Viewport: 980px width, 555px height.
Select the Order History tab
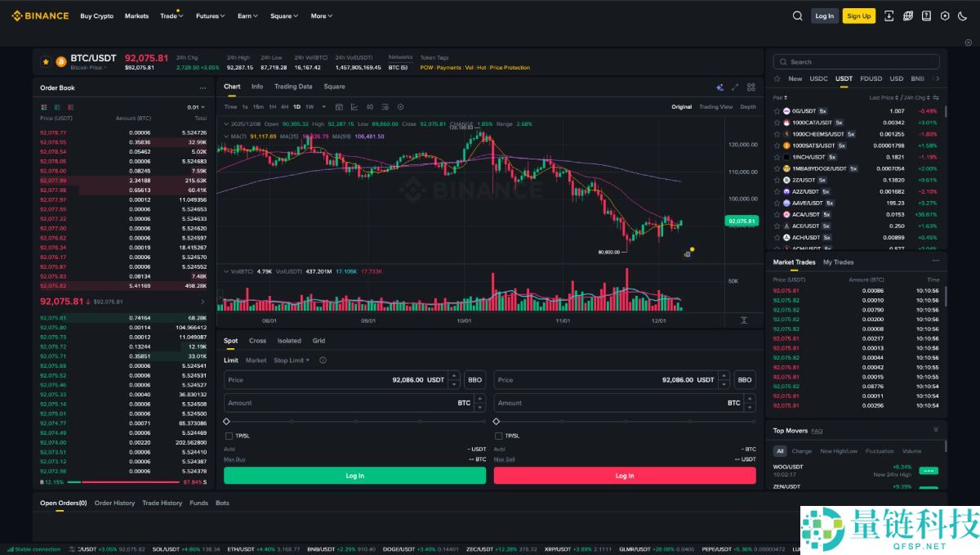(x=114, y=503)
